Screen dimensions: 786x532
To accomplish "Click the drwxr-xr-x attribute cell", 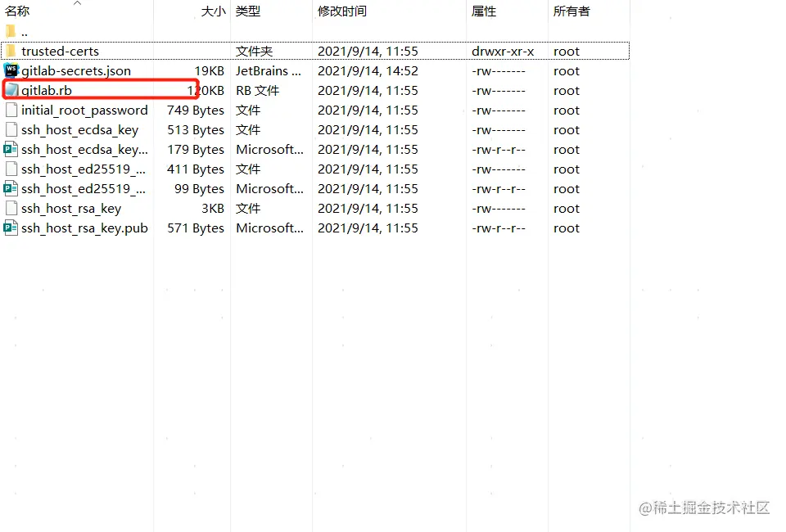I will click(503, 51).
